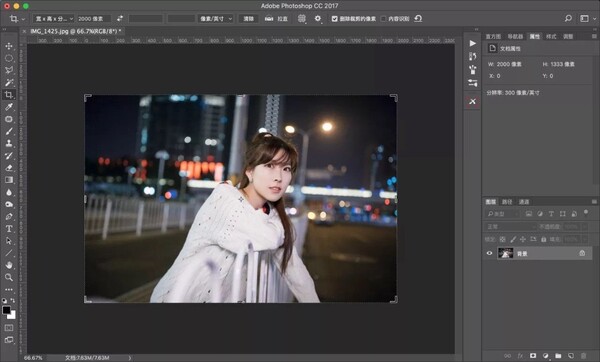Select the Hand tool

pyautogui.click(x=9, y=265)
